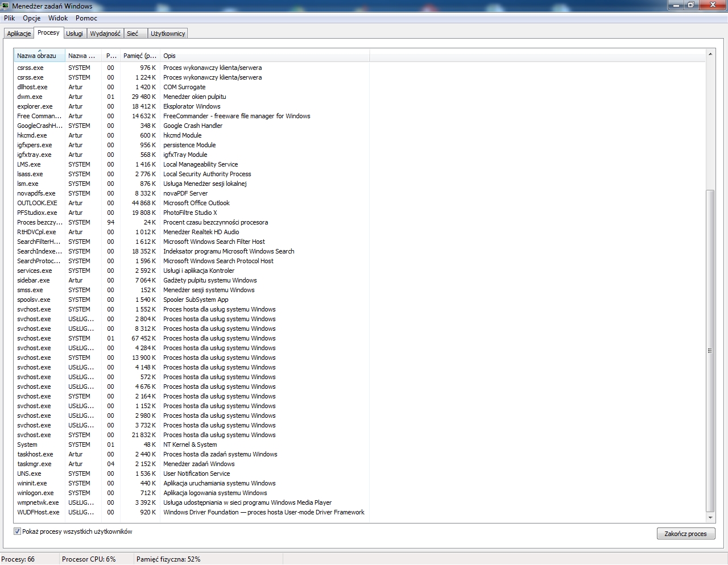Select the dllhost.exe process row

click(192, 87)
